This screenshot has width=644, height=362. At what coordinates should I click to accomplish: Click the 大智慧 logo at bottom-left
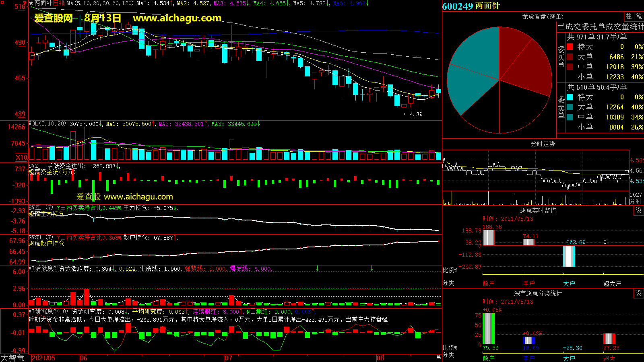tap(12, 358)
